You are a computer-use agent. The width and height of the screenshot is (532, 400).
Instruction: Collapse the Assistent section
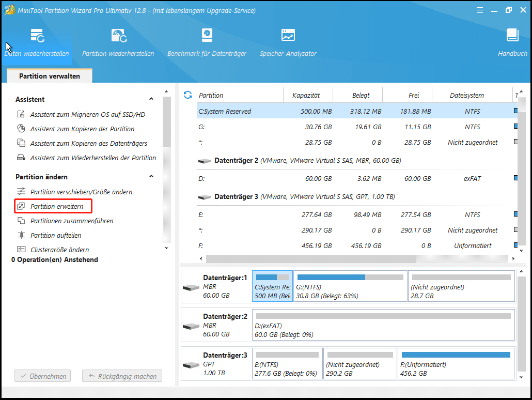tap(151, 99)
